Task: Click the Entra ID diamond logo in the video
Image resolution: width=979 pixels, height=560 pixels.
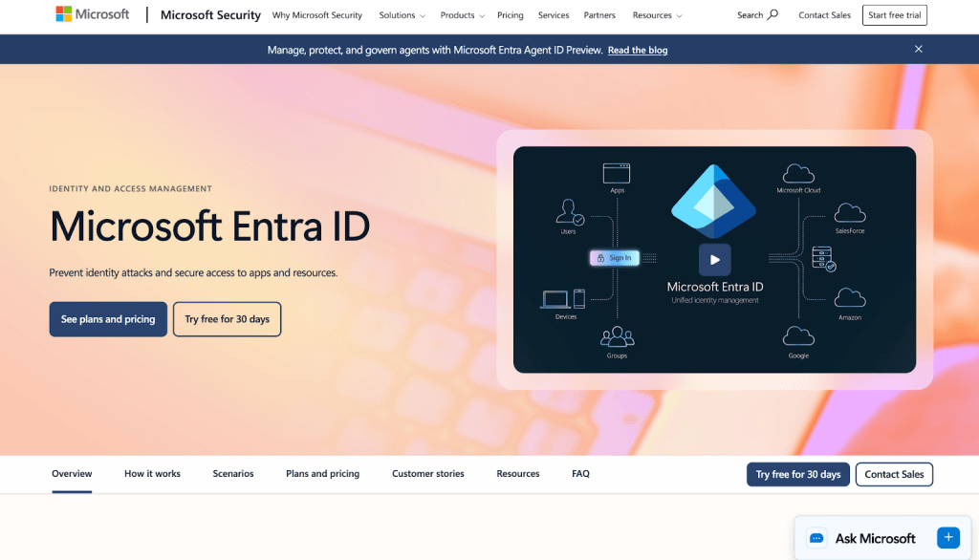Action: point(714,202)
